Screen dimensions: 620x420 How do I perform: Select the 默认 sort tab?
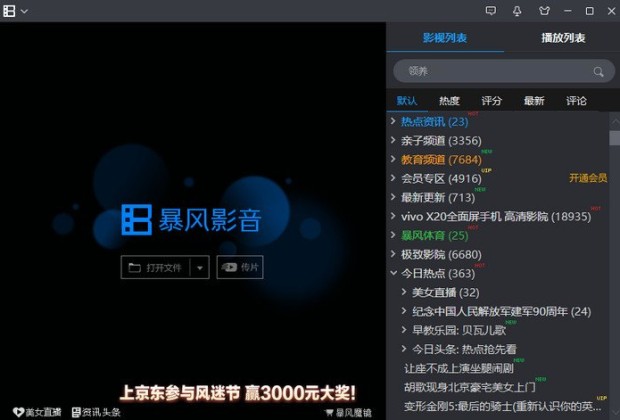click(407, 101)
